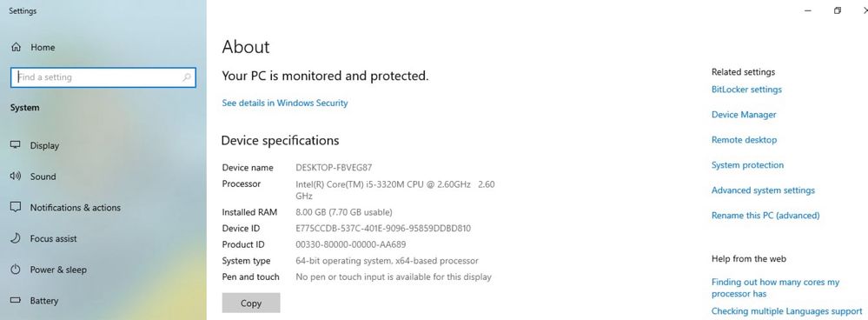This screenshot has width=868, height=320.
Task: Open BitLocker settings link
Action: [746, 90]
